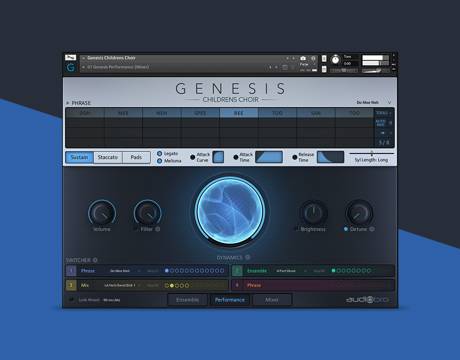Click second yellow step dot in Mix slot
The width and height of the screenshot is (460, 360).
(172, 285)
